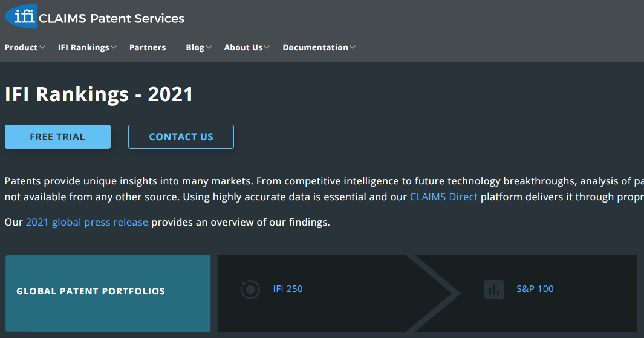Viewport: 644px width, 338px height.
Task: Expand the IFI Rankings dropdown arrow
Action: point(114,48)
